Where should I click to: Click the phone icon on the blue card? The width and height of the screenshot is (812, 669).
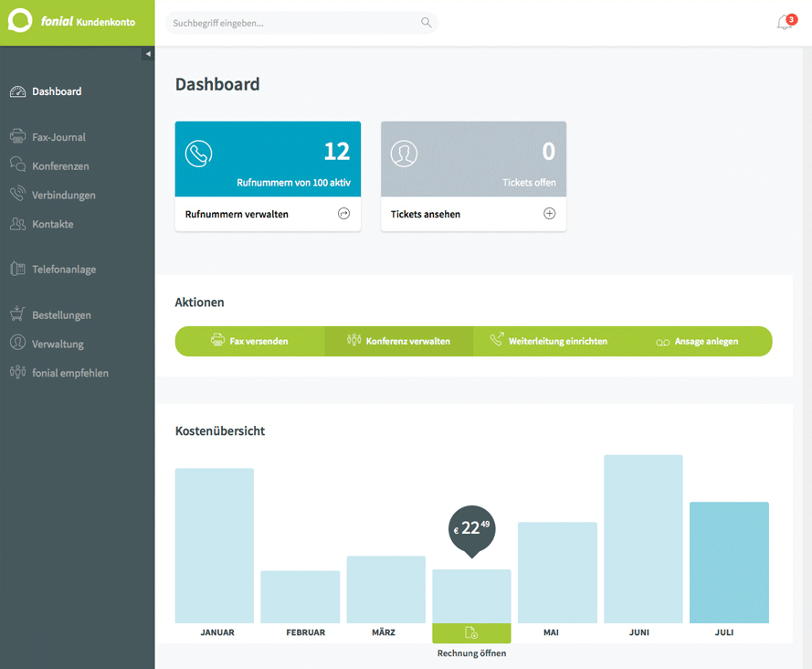pyautogui.click(x=198, y=154)
